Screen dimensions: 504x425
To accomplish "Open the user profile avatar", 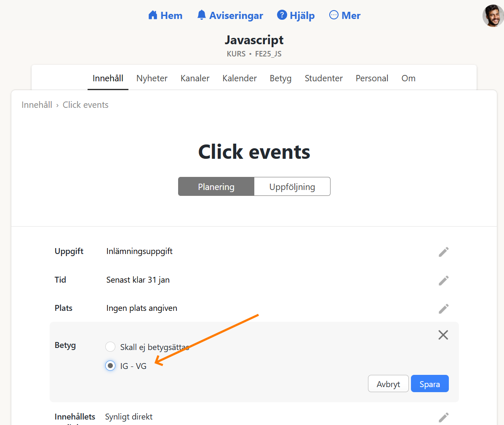I will click(x=493, y=16).
